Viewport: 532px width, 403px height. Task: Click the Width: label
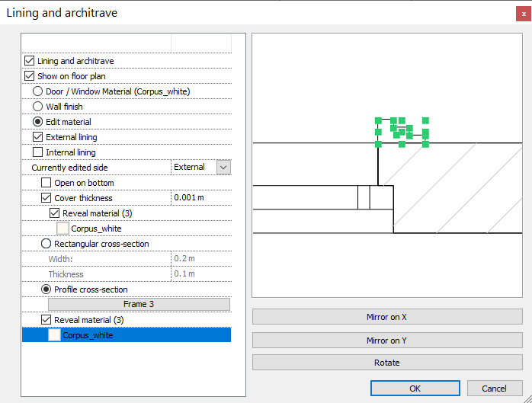60,259
